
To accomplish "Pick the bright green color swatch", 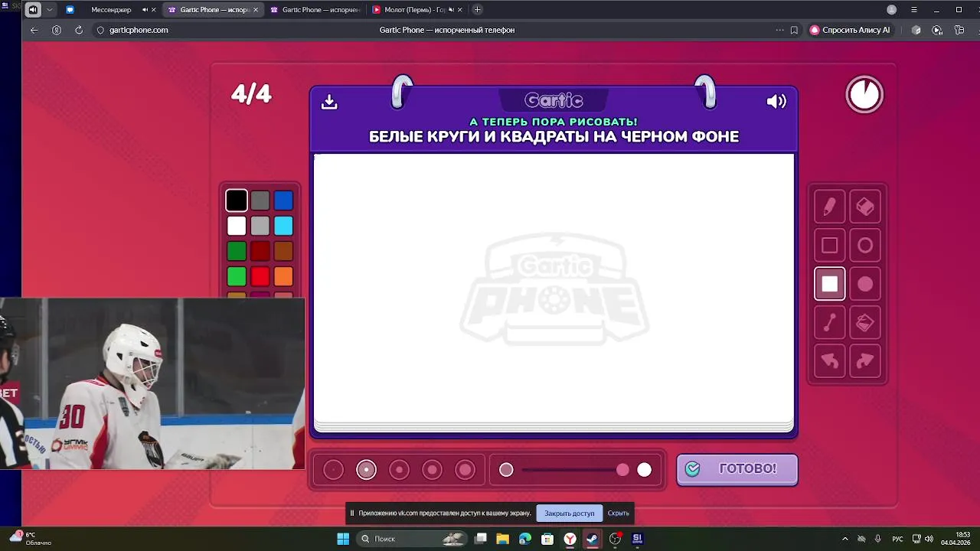I will [237, 276].
